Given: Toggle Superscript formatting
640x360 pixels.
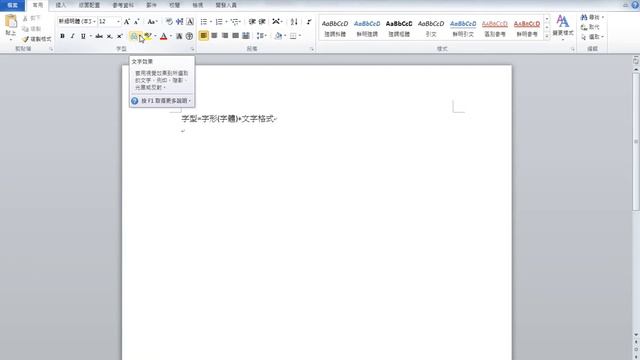Looking at the screenshot, I should 120,36.
